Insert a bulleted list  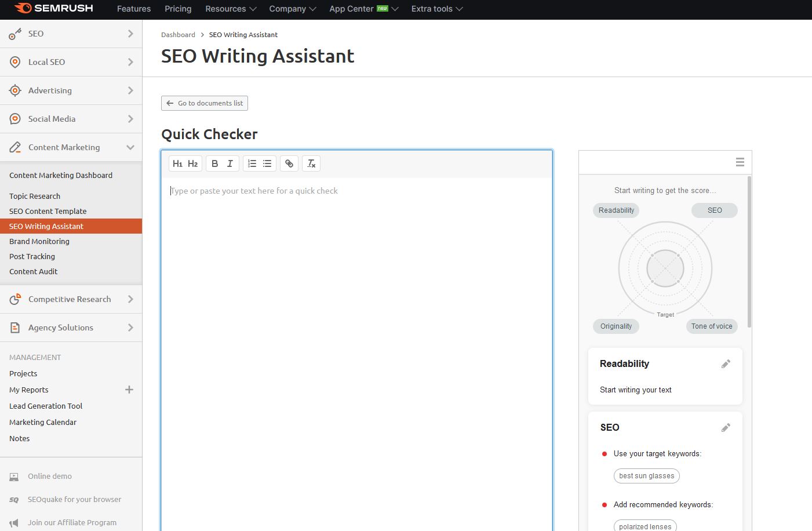pos(267,163)
